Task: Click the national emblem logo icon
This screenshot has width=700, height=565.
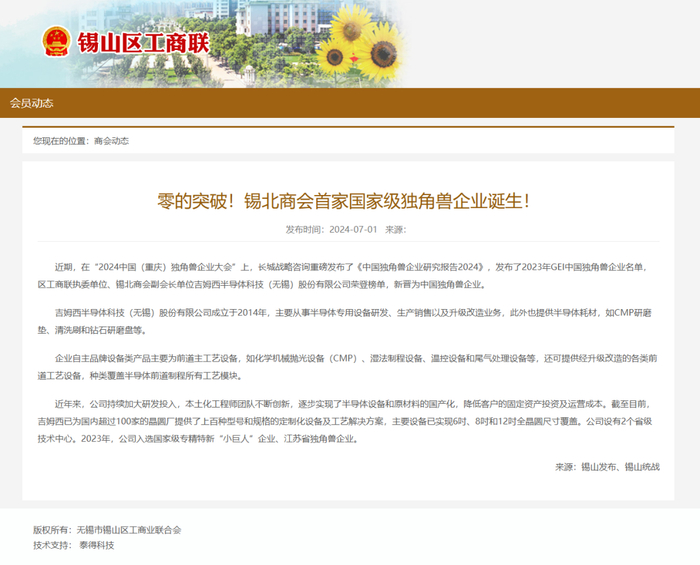Action: [x=56, y=42]
